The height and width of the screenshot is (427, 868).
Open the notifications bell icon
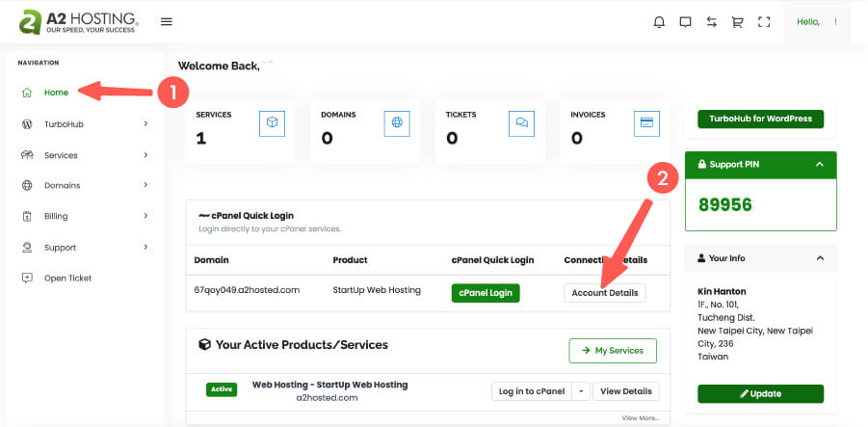(659, 22)
